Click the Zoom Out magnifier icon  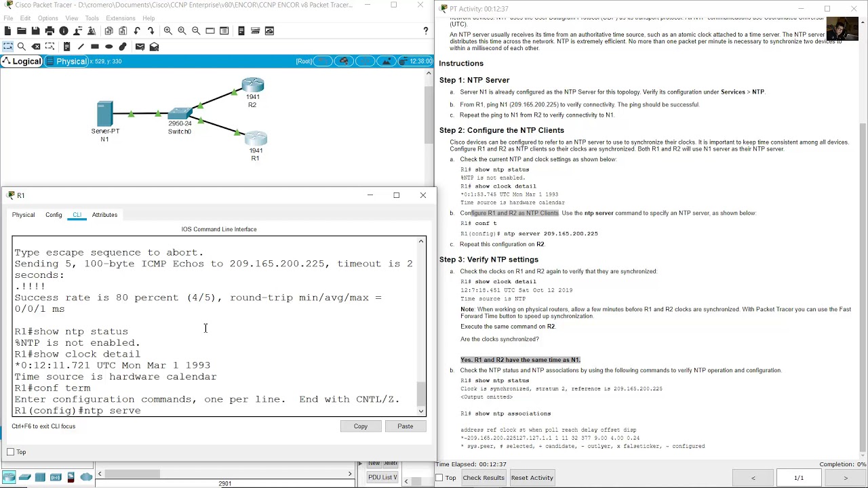[196, 31]
